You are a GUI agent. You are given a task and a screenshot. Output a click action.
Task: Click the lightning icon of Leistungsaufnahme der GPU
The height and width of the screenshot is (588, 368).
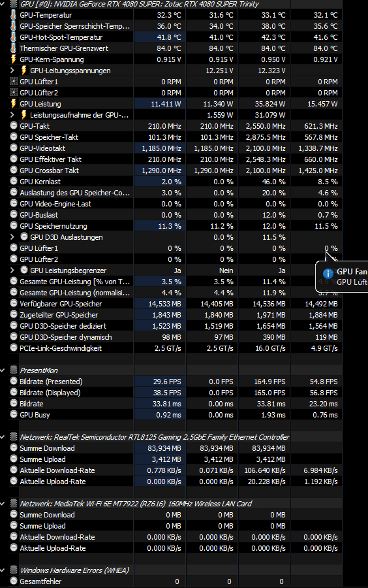[x=24, y=115]
